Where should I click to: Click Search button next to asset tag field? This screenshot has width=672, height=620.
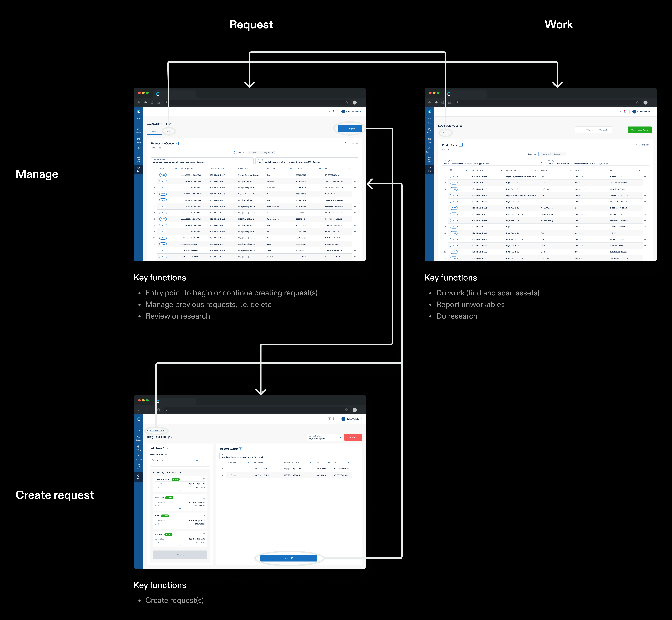tap(198, 460)
